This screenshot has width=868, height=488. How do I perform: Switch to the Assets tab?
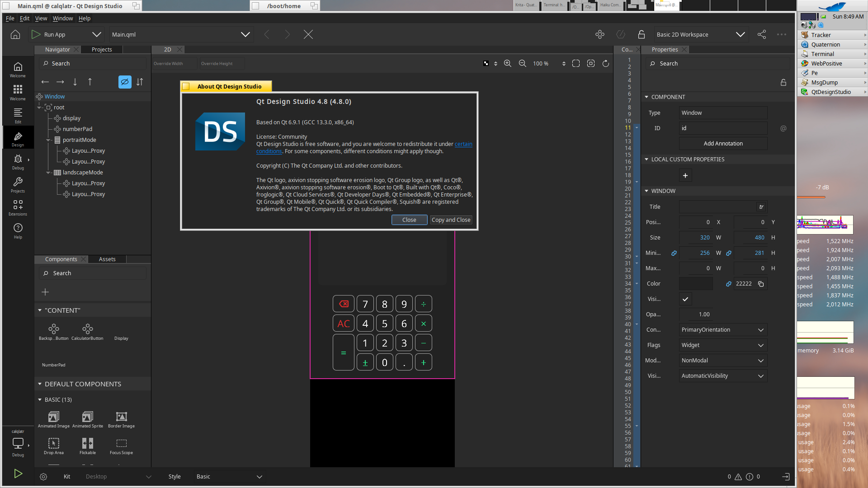point(107,259)
